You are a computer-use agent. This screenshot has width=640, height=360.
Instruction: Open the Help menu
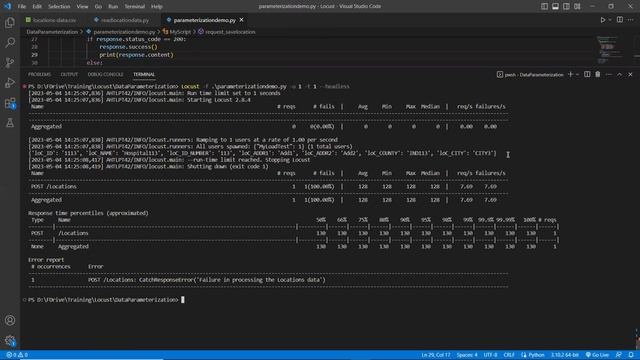click(x=157, y=7)
